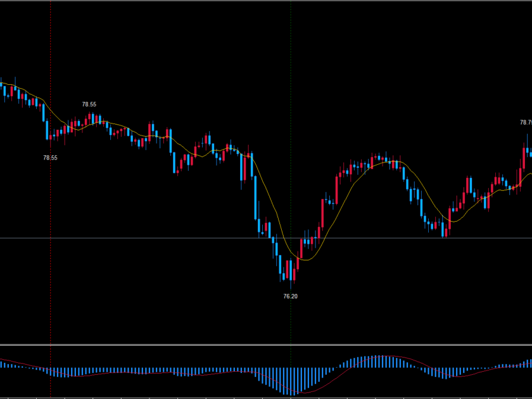Click the top border line of the chart
Screen dimensions: 532x399
pyautogui.click(x=266, y=1)
